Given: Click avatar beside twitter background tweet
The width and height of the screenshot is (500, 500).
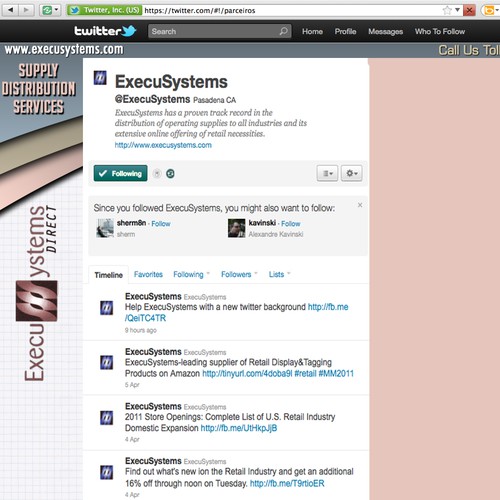Looking at the screenshot, I should (x=106, y=307).
